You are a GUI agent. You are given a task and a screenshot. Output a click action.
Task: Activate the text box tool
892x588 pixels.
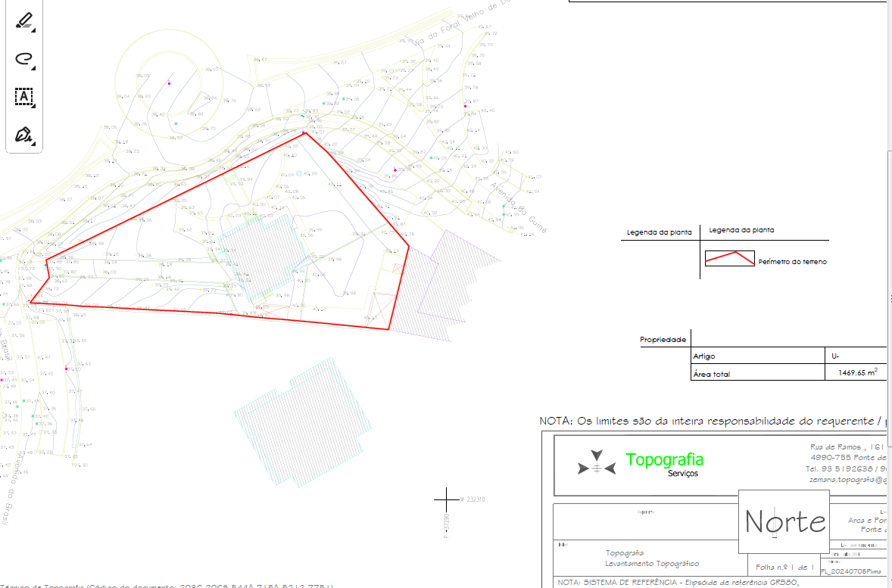[x=23, y=96]
